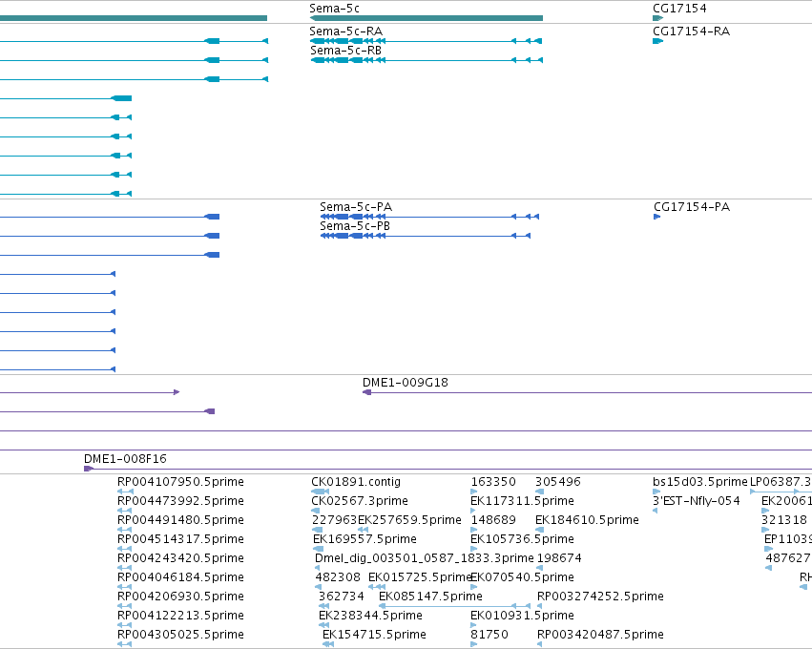Click the RP004107950.5prime EST label
Viewport: 812px width, 649px height.
180,482
